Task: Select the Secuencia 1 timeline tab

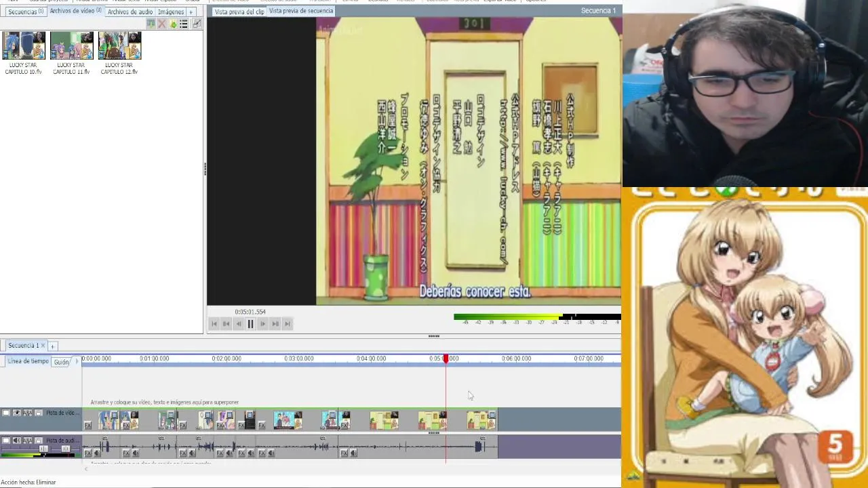Action: (x=23, y=346)
